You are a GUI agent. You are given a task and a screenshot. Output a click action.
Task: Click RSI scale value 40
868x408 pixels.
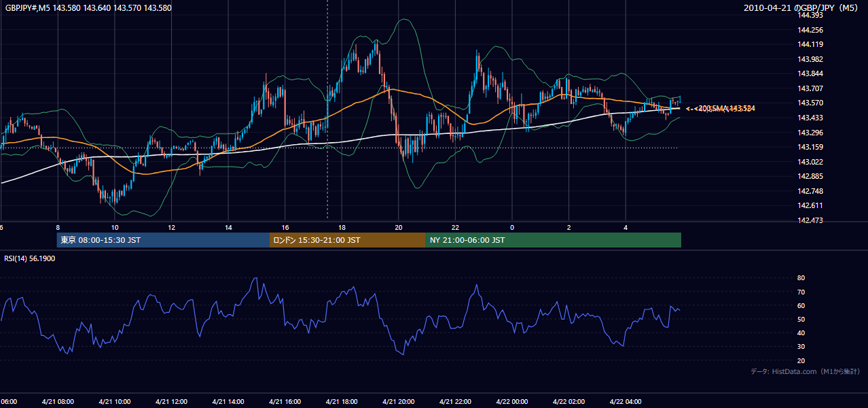pyautogui.click(x=801, y=333)
